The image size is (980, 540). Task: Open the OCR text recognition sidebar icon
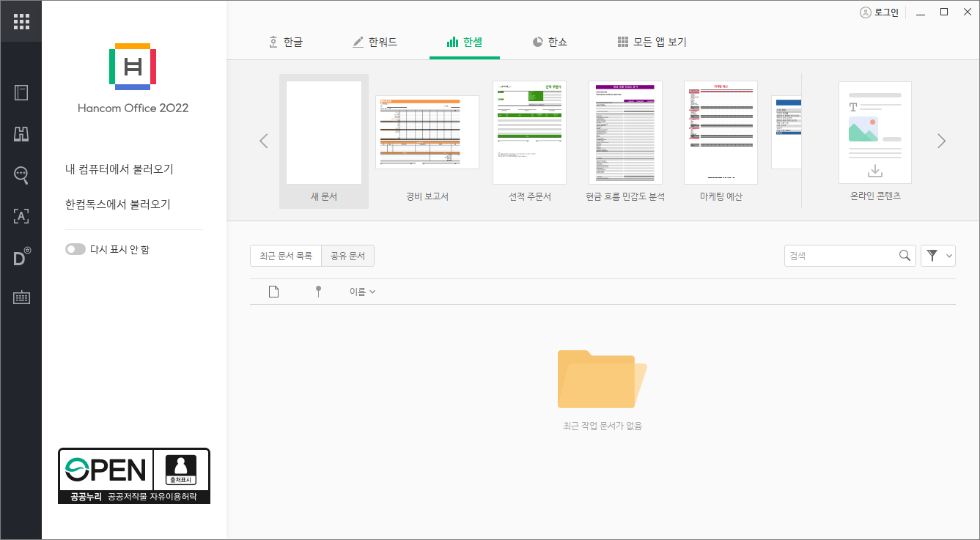coord(21,215)
